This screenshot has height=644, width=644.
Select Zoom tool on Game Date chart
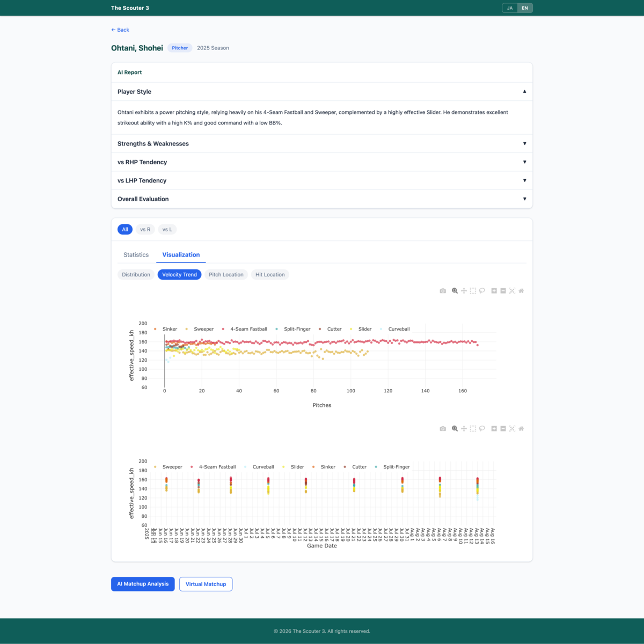455,429
